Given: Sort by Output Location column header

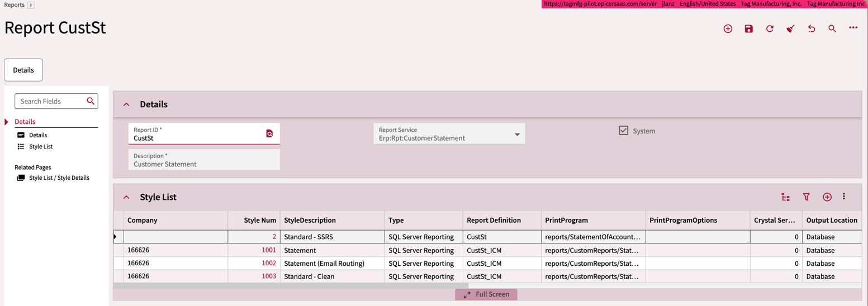Looking at the screenshot, I should click(832, 220).
